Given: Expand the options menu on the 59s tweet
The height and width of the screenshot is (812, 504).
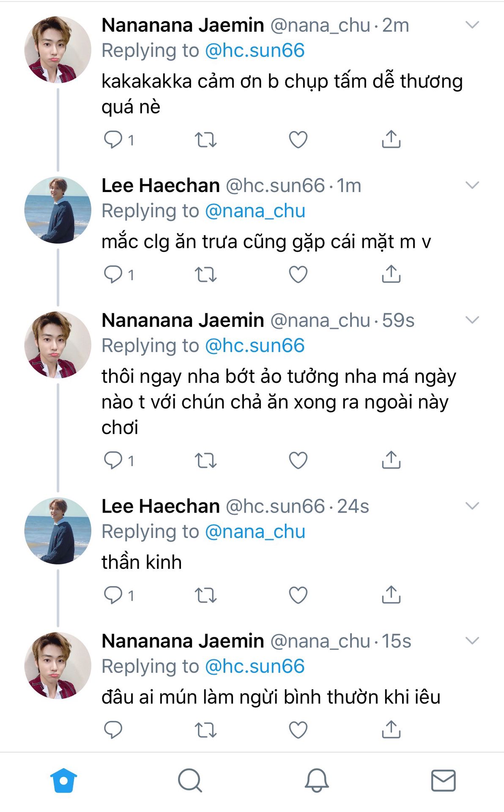Looking at the screenshot, I should pos(472,320).
